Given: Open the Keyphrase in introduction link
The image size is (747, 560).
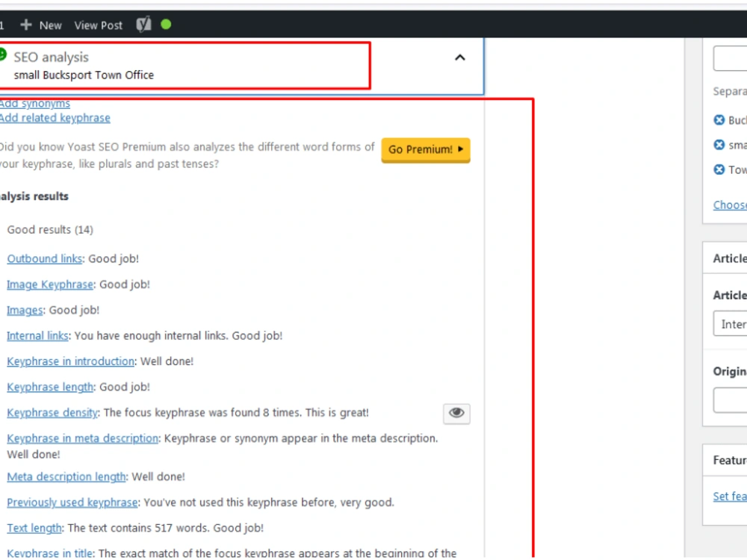Looking at the screenshot, I should 70,361.
